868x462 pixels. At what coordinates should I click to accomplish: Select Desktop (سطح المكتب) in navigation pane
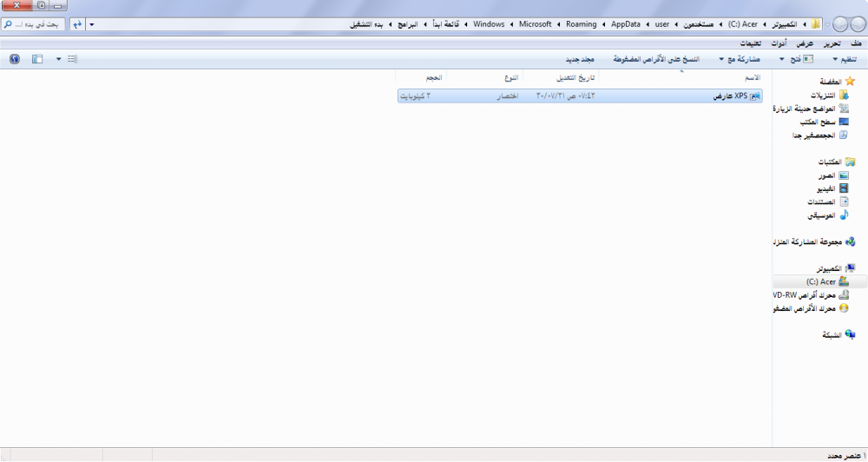pyautogui.click(x=819, y=122)
